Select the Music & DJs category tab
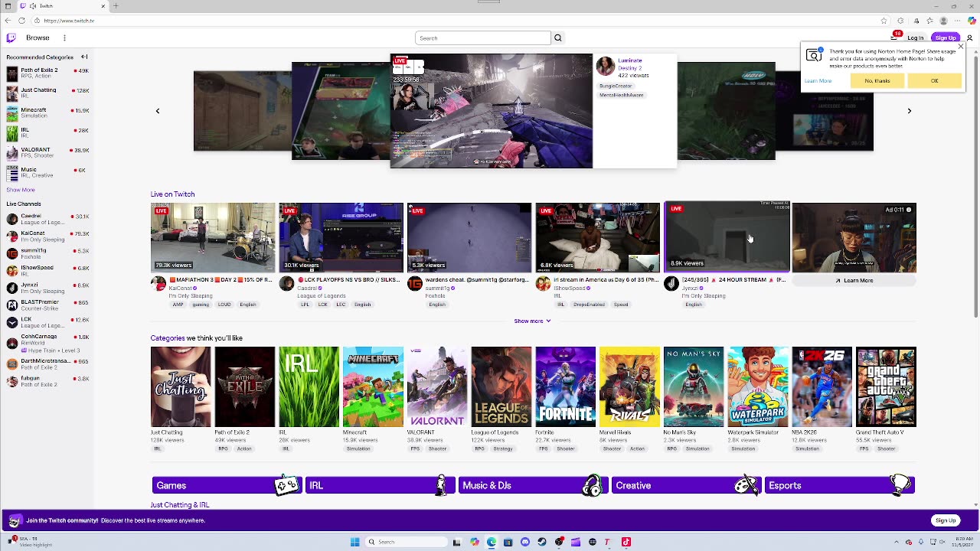 533,485
